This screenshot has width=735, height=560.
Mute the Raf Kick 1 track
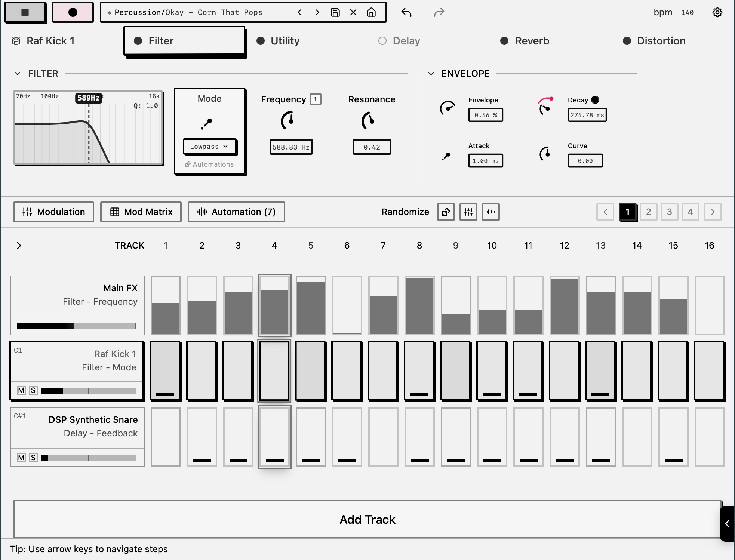21,390
